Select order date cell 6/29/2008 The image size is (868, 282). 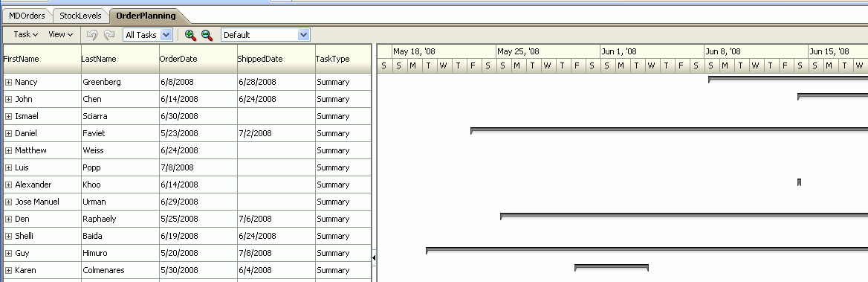click(x=198, y=202)
